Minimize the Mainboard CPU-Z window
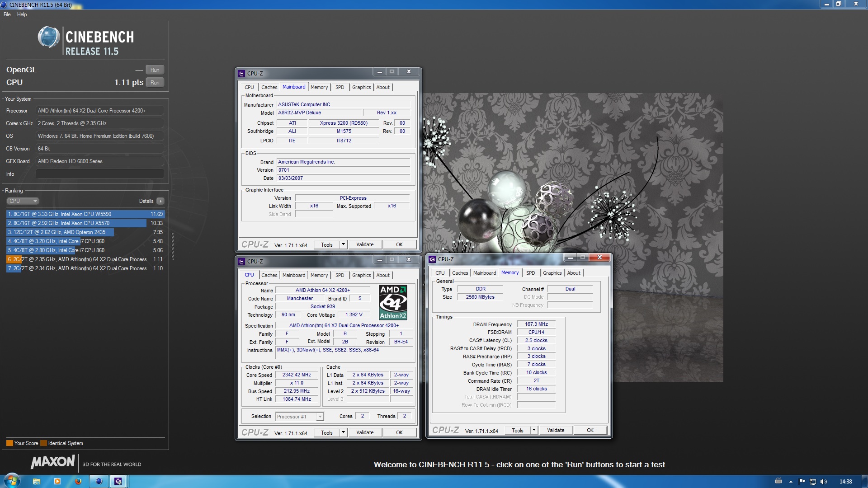 tap(379, 72)
